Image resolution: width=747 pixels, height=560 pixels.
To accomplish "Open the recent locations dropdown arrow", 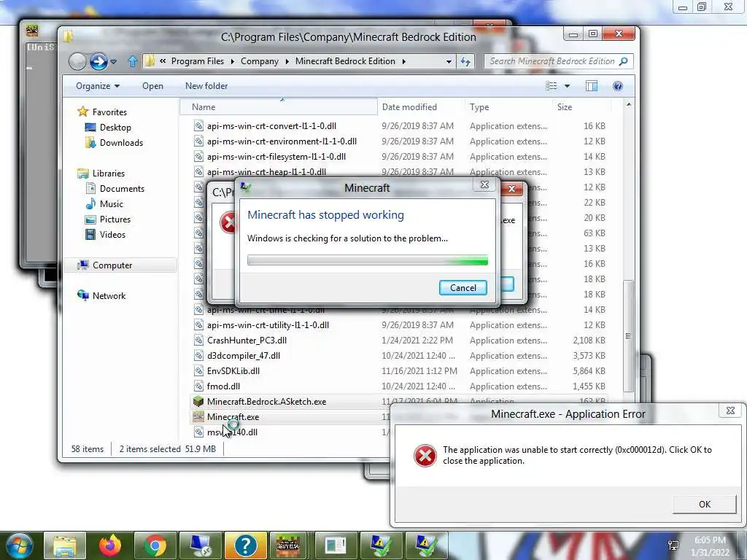I will tap(113, 62).
